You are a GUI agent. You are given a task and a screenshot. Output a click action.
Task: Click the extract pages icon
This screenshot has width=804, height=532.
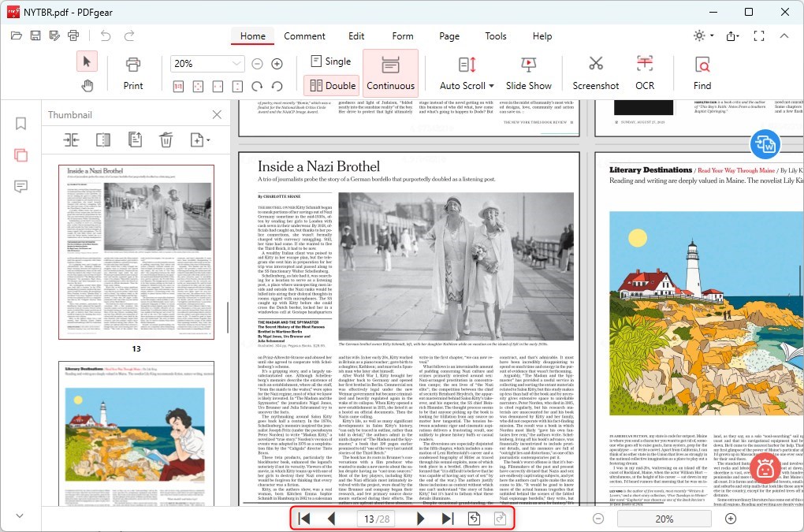point(135,140)
